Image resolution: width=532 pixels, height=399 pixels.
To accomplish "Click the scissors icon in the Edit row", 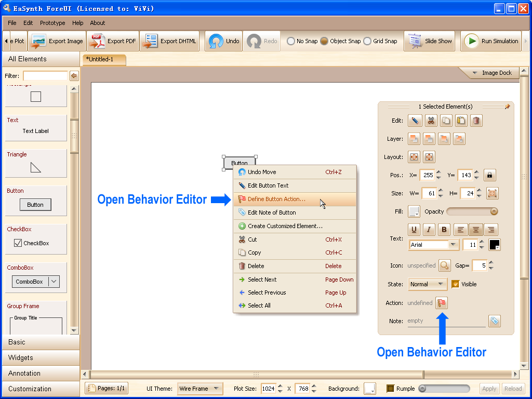I will (x=431, y=121).
